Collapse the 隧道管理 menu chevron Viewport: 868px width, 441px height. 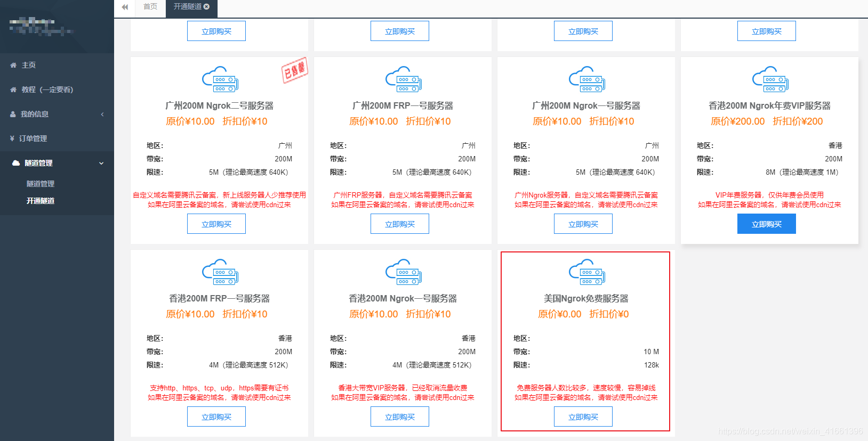pyautogui.click(x=101, y=163)
